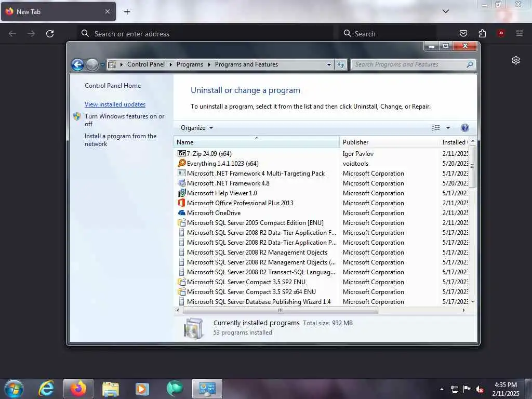Click the Back arrow in Control Panel
This screenshot has height=399, width=532.
pos(78,64)
